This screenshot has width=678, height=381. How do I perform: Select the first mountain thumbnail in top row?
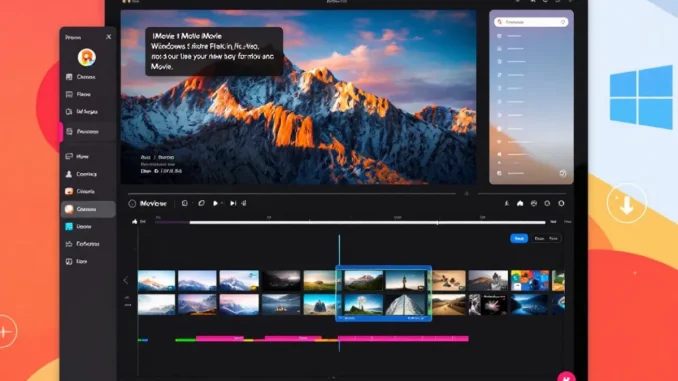pos(156,280)
